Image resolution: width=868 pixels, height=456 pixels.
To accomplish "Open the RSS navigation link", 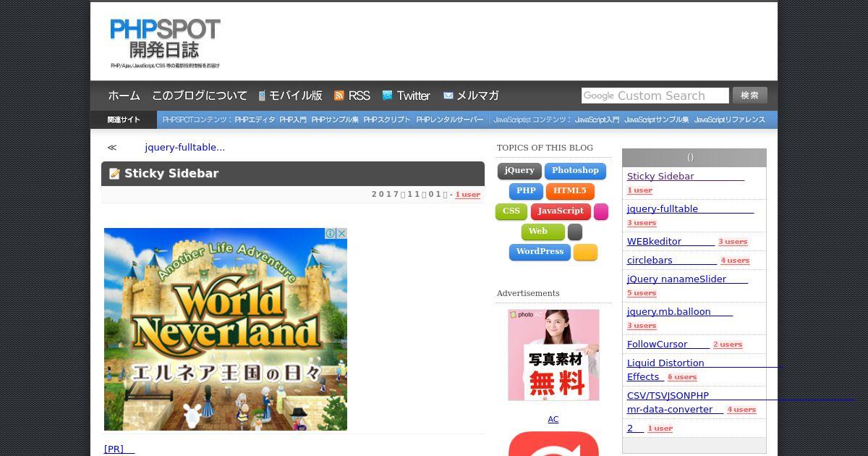I will click(x=359, y=96).
